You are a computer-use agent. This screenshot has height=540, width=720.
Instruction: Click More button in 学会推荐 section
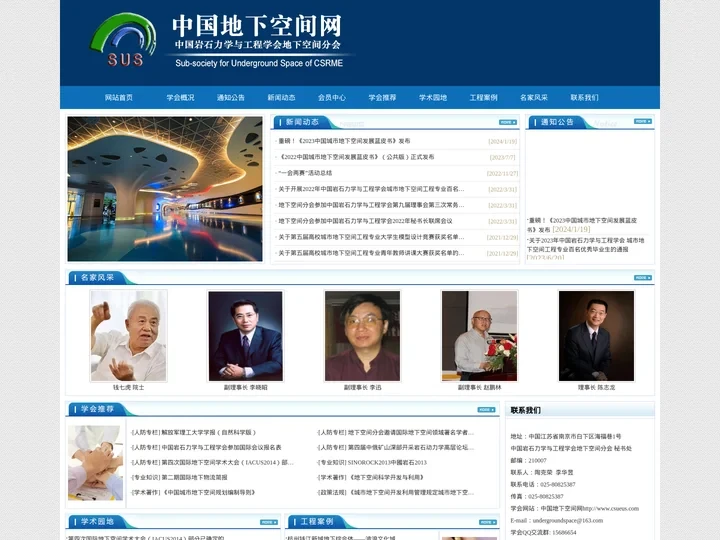coord(486,410)
